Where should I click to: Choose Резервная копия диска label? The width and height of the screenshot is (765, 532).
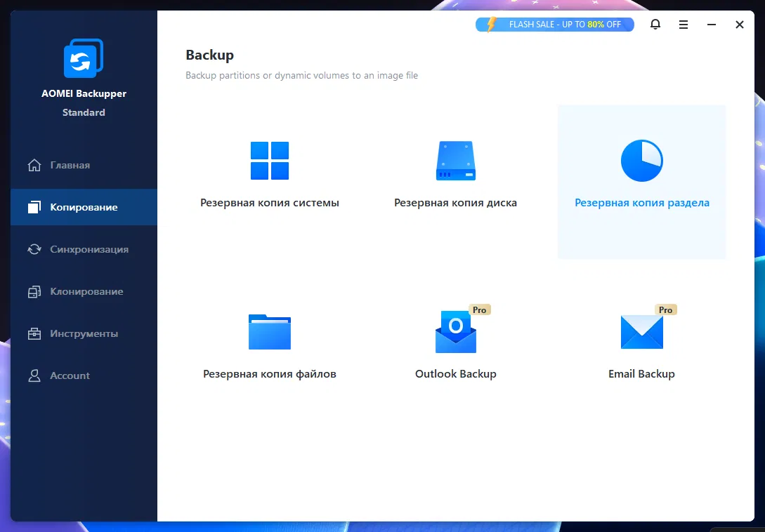[456, 203]
